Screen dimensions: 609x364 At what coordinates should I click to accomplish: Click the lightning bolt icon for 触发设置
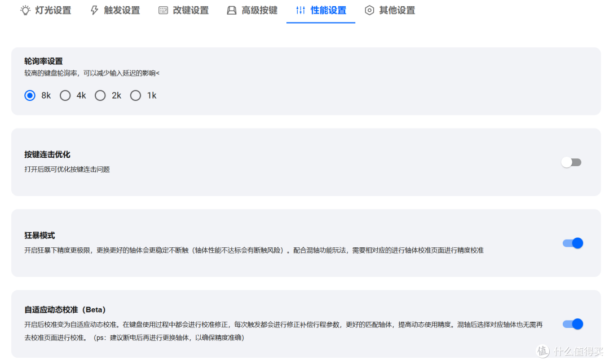click(94, 11)
